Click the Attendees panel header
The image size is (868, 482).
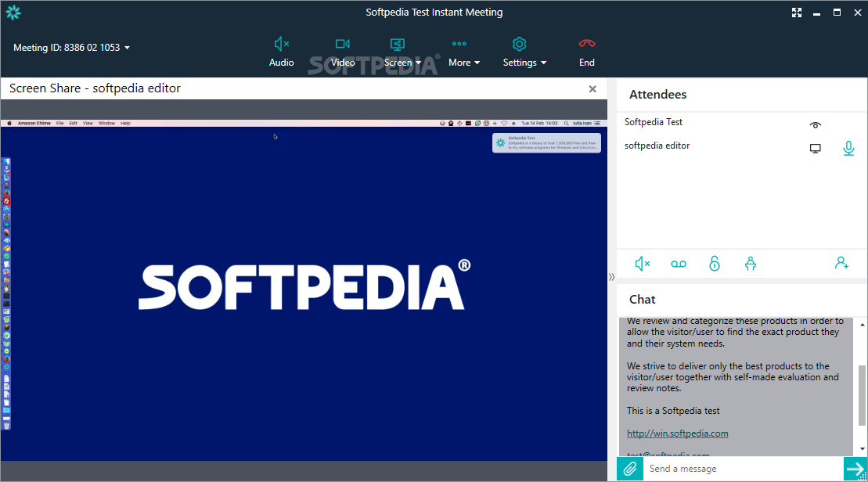(657, 95)
